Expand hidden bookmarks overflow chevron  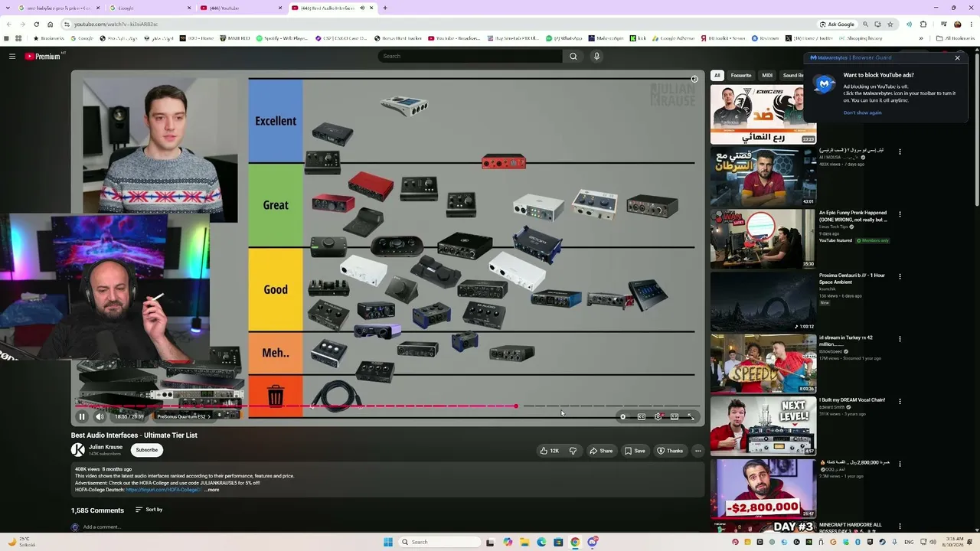coord(921,38)
